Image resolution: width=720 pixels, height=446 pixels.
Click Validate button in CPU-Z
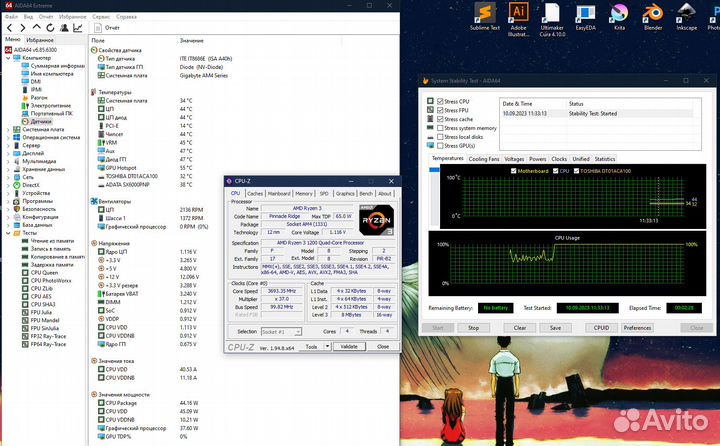(349, 347)
